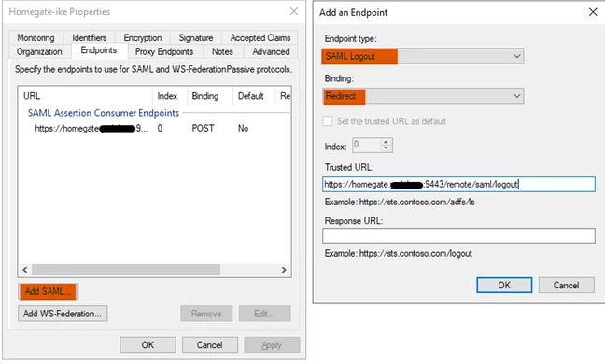Click the URL column header

(85, 96)
